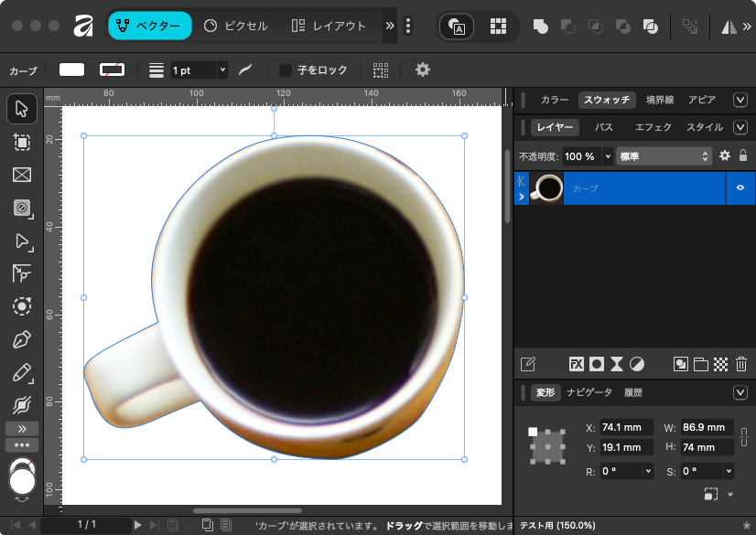756x535 pixels.
Task: Switch to the ピクセル studio
Action: point(236,27)
